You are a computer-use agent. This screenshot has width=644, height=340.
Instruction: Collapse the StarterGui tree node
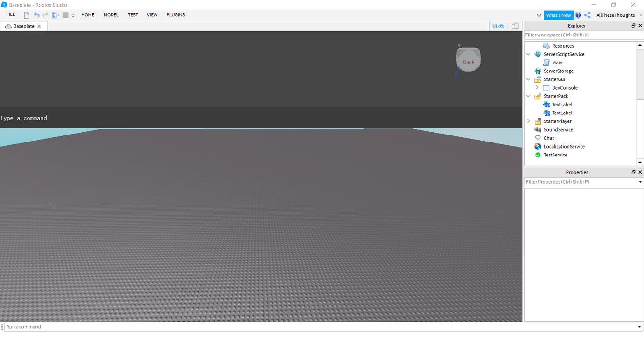click(529, 79)
